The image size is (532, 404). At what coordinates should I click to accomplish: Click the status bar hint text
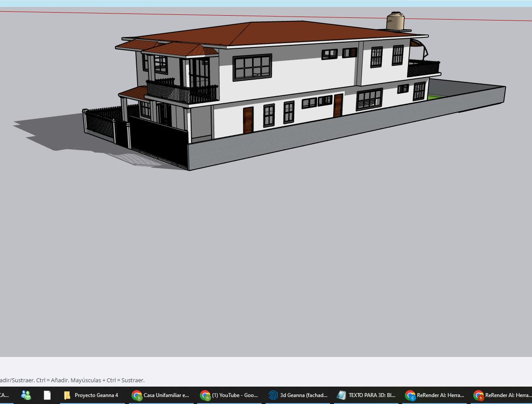72,380
